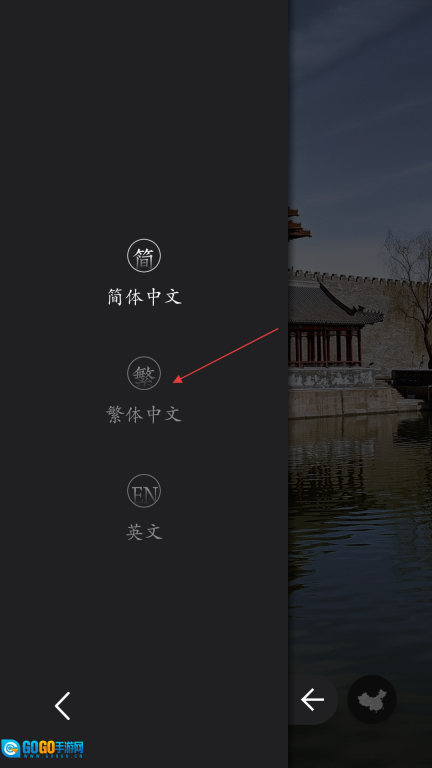Switch language to 繁体中文 text label

pyautogui.click(x=144, y=414)
